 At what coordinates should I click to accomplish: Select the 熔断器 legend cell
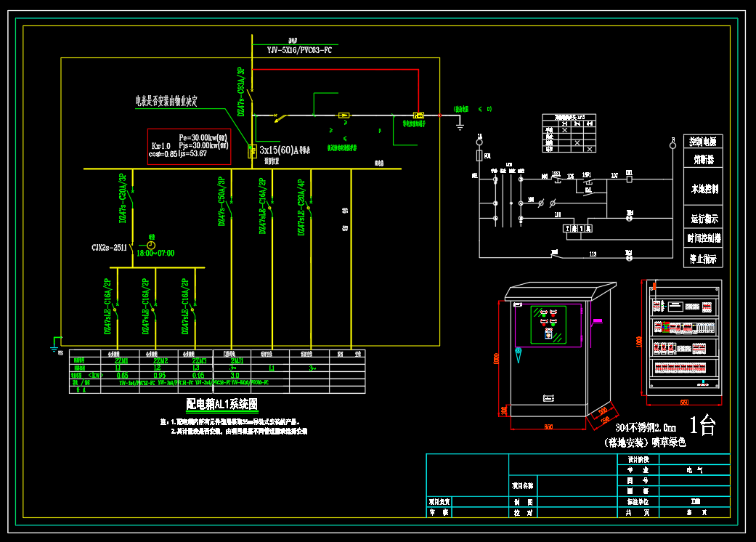click(x=702, y=158)
